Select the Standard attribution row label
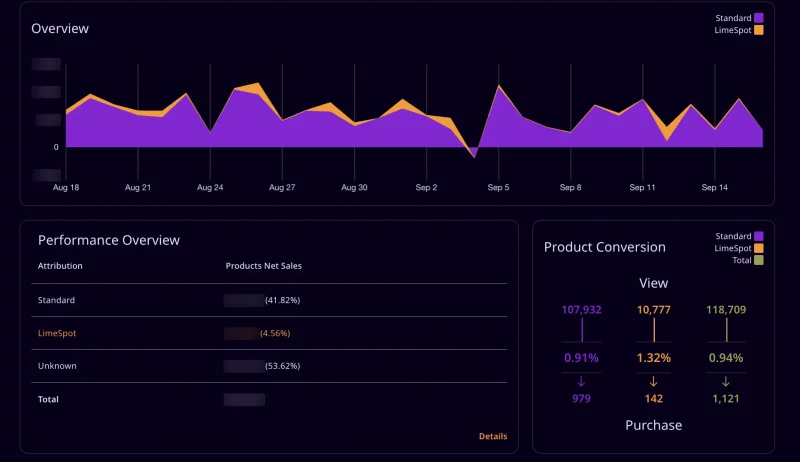 tap(56, 300)
